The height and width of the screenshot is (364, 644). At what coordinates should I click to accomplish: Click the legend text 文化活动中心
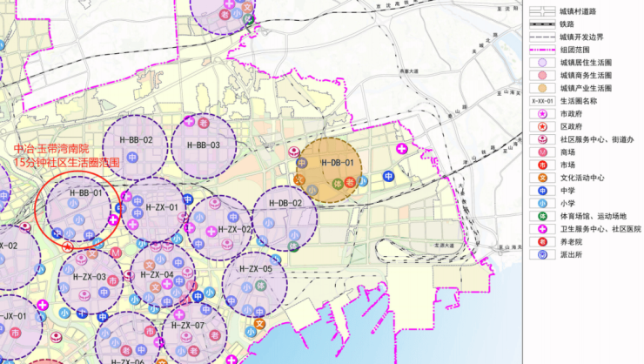tap(582, 178)
